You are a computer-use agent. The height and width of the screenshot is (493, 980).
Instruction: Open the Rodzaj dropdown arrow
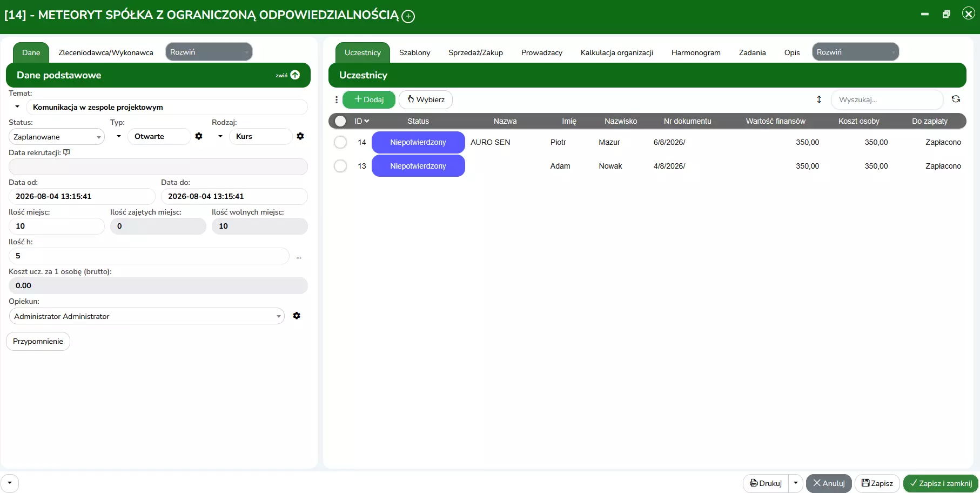[220, 136]
